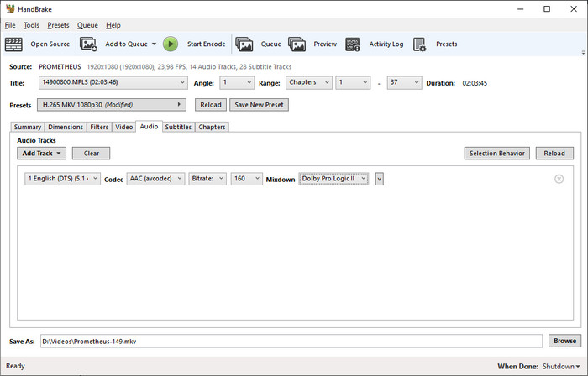The width and height of the screenshot is (588, 376).
Task: Open the H.265 MKV 1080p30 preset selector
Action: click(112, 105)
